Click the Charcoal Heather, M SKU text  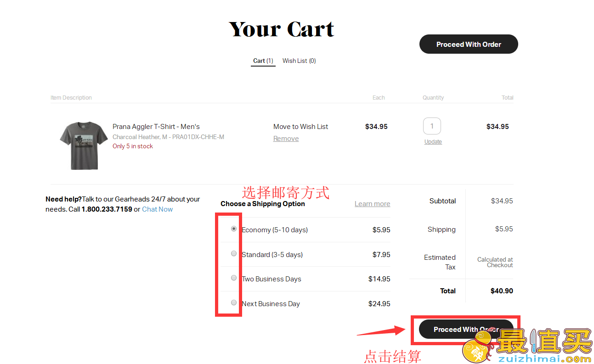[168, 137]
